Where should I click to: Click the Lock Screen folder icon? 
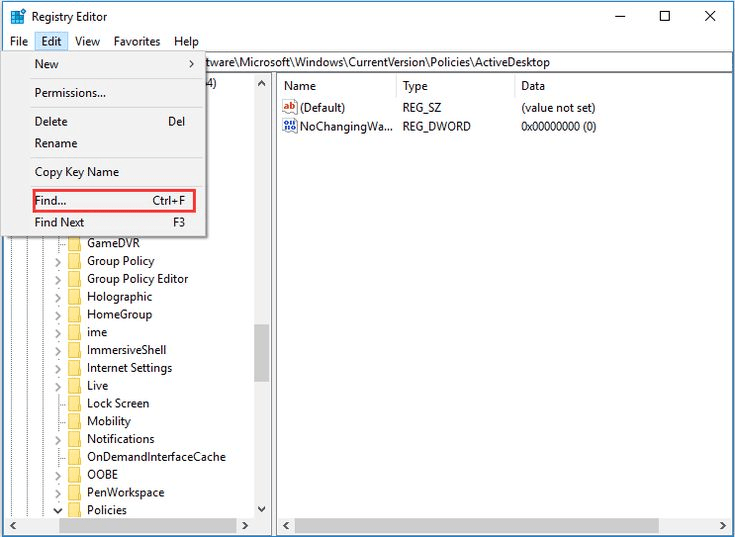[x=73, y=403]
